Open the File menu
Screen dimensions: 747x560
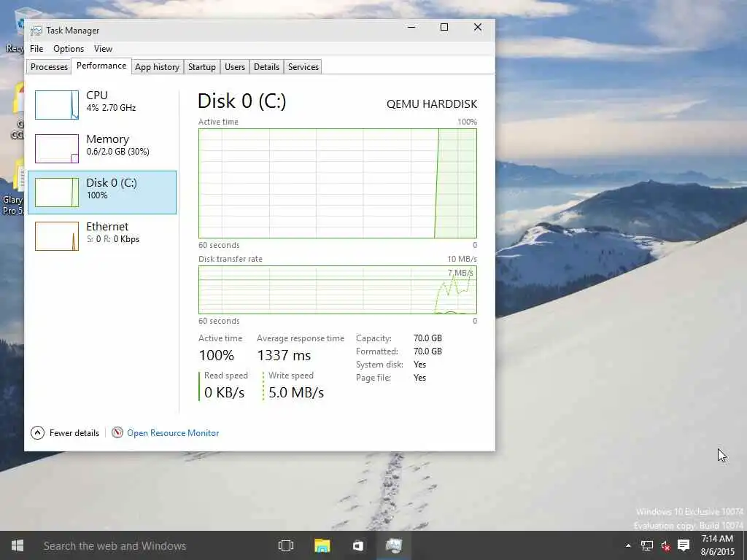(36, 49)
